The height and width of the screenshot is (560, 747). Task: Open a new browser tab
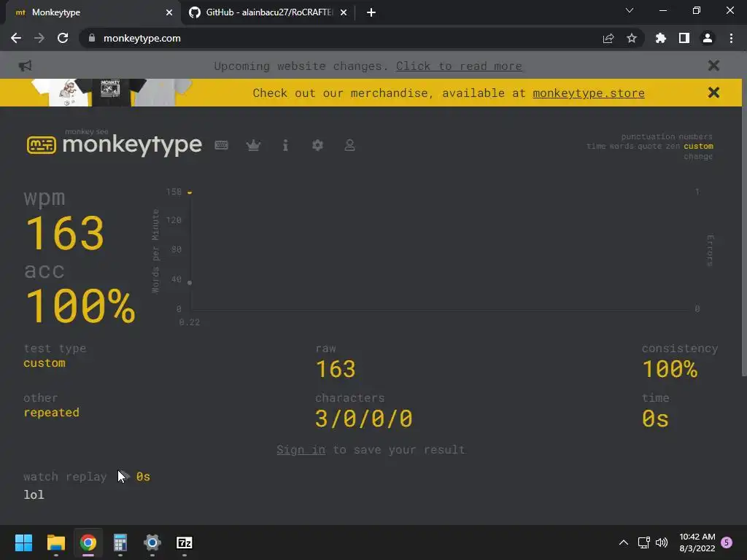(371, 12)
